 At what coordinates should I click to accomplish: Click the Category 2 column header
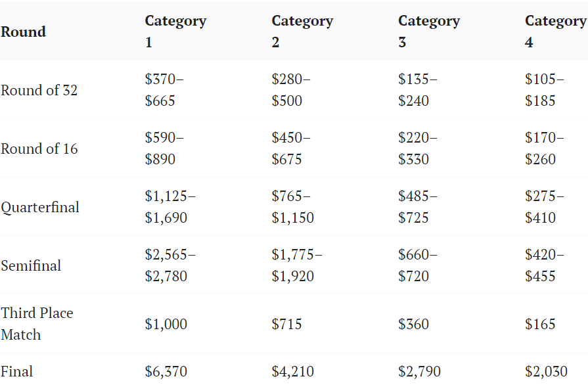pyautogui.click(x=302, y=32)
